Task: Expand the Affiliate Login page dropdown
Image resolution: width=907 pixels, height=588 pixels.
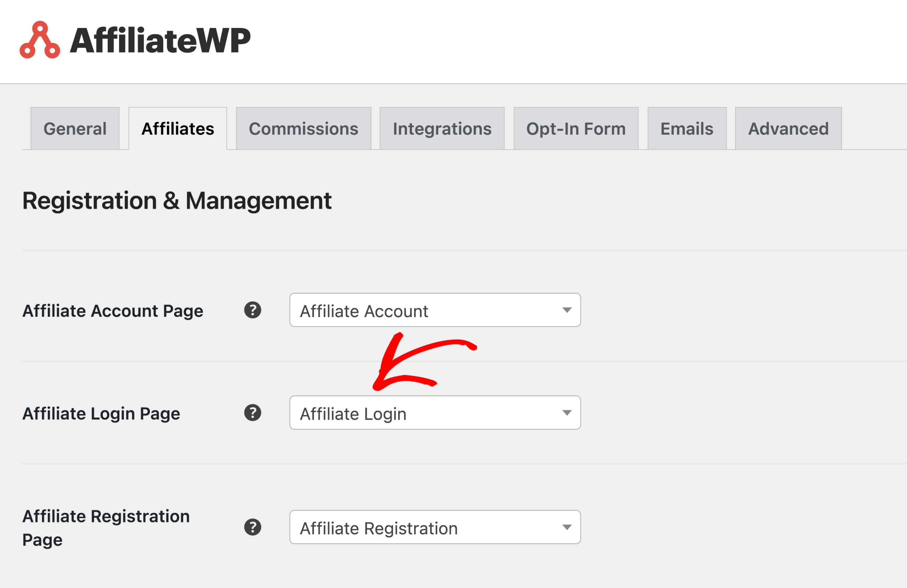Action: click(x=435, y=413)
